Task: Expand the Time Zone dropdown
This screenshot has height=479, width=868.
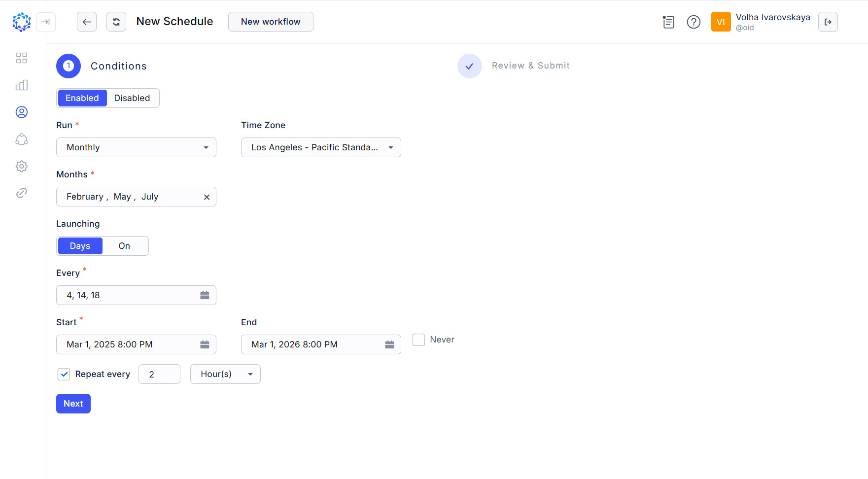Action: tap(321, 147)
